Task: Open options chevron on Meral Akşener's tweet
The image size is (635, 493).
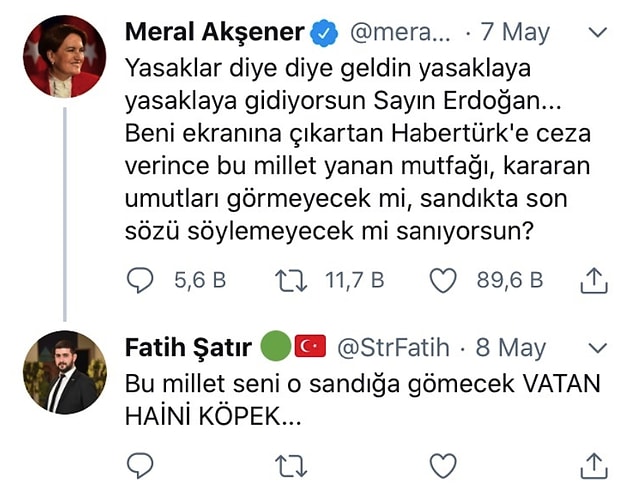Action: click(598, 32)
